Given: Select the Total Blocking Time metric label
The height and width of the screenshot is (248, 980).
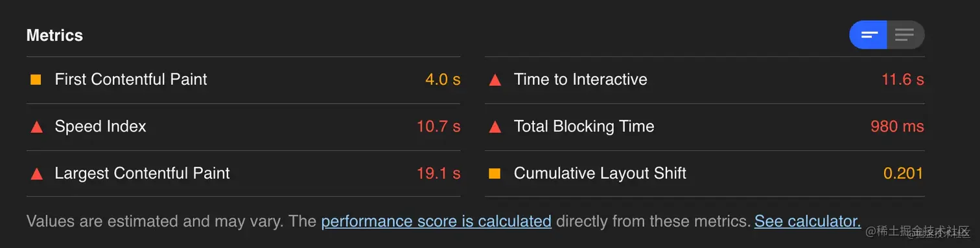Looking at the screenshot, I should (584, 126).
